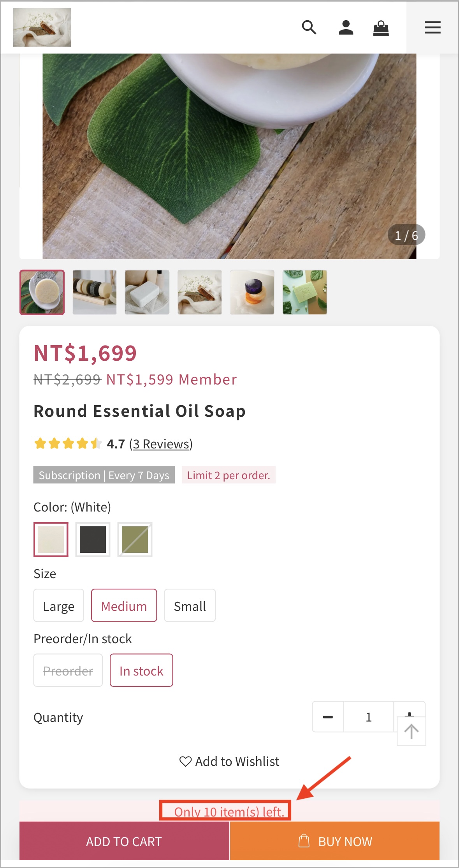Click the store logo image
Image resolution: width=459 pixels, height=868 pixels.
pos(42,28)
